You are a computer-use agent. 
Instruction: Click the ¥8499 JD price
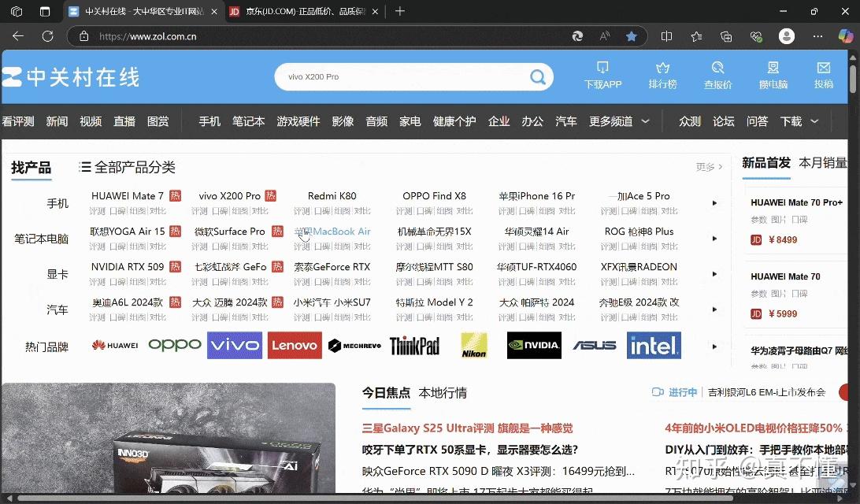tap(783, 239)
